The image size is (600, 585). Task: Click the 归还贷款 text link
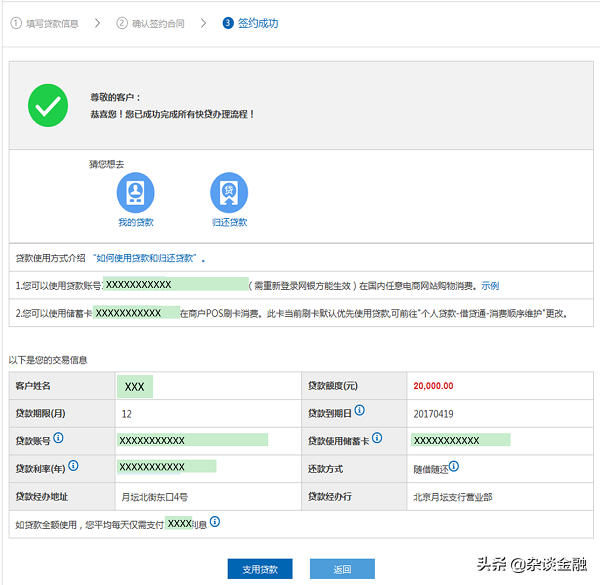230,222
